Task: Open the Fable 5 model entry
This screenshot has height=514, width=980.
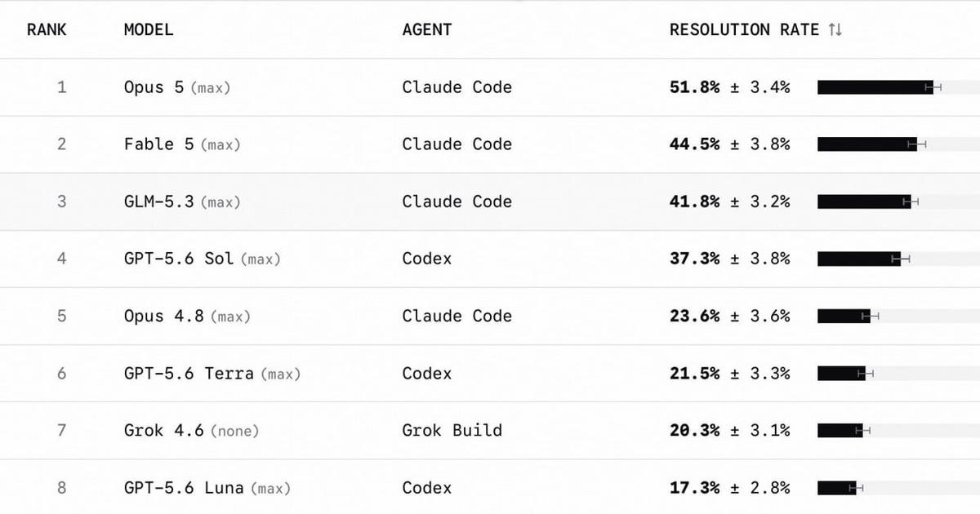Action: point(182,144)
